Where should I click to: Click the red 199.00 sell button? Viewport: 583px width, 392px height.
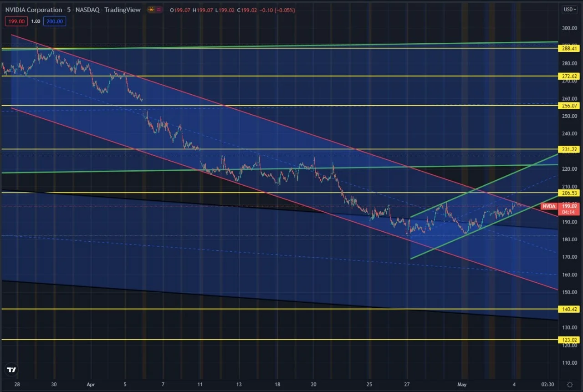[x=15, y=21]
